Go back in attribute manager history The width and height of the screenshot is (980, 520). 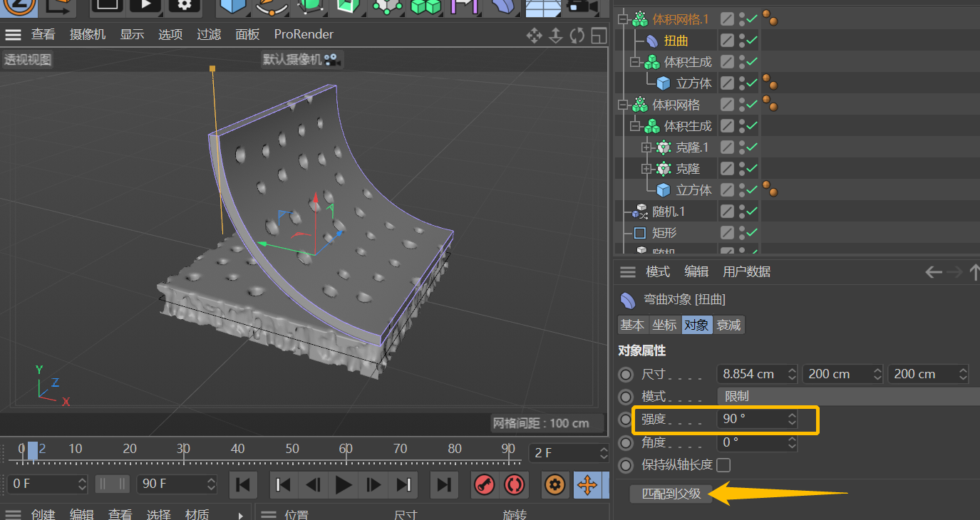tap(933, 271)
